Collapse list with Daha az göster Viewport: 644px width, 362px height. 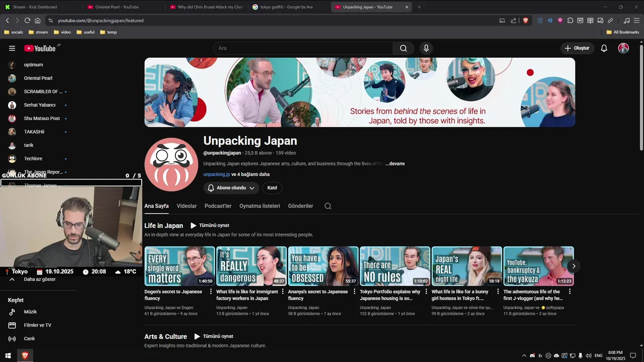point(39,280)
